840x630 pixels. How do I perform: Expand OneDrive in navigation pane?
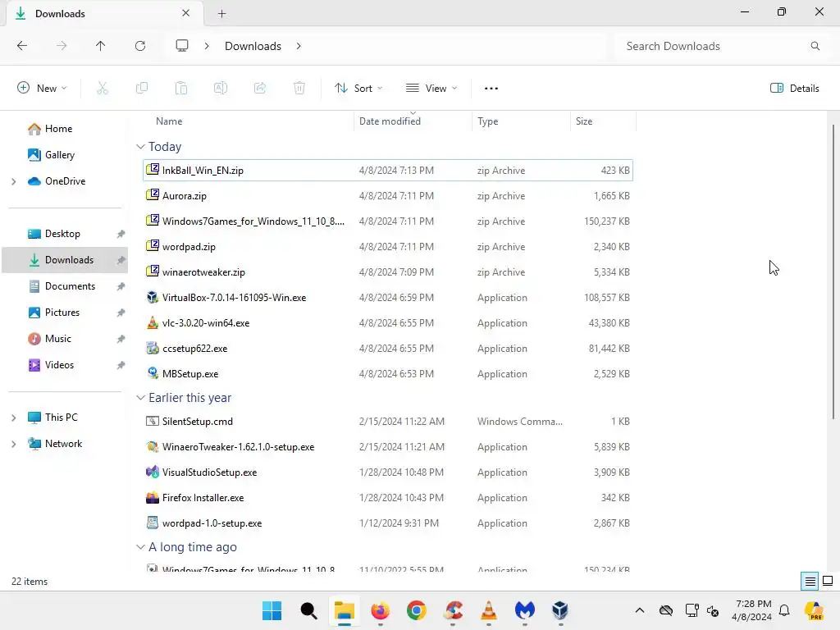(x=14, y=181)
